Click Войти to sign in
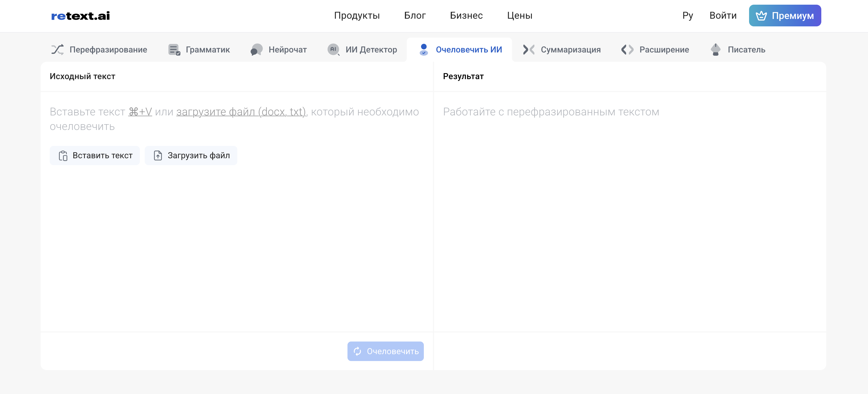This screenshot has width=868, height=394. click(x=723, y=15)
